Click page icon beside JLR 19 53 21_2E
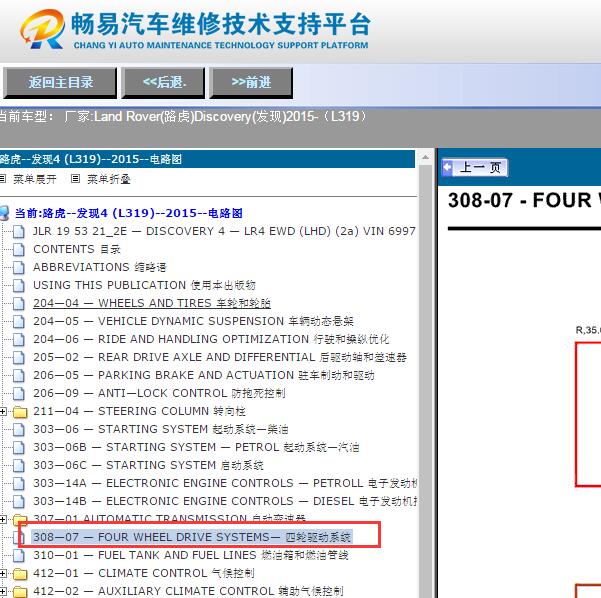Image resolution: width=601 pixels, height=598 pixels. (19, 232)
